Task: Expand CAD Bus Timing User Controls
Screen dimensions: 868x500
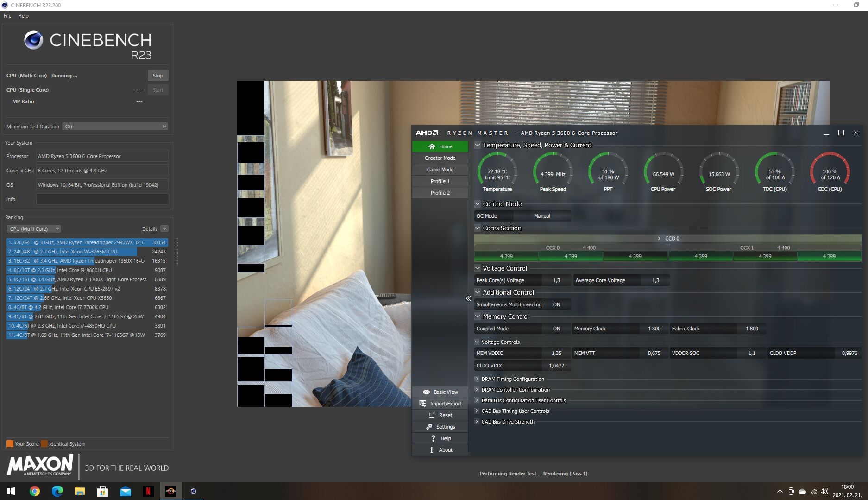Action: pos(477,411)
